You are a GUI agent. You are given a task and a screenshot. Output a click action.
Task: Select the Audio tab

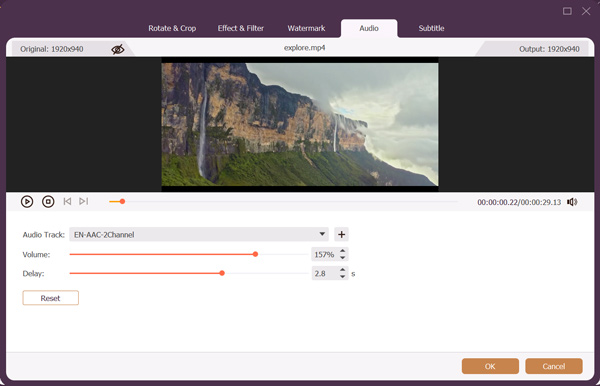point(369,28)
